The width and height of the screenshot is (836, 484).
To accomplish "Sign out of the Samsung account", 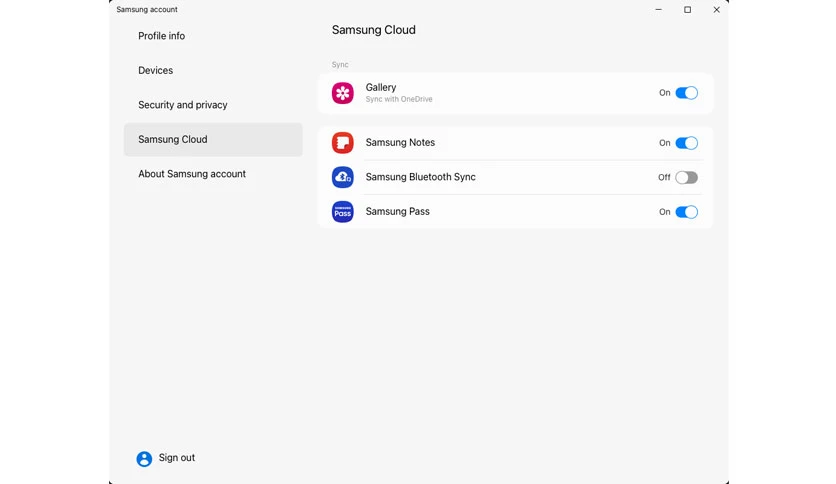I will (x=176, y=457).
